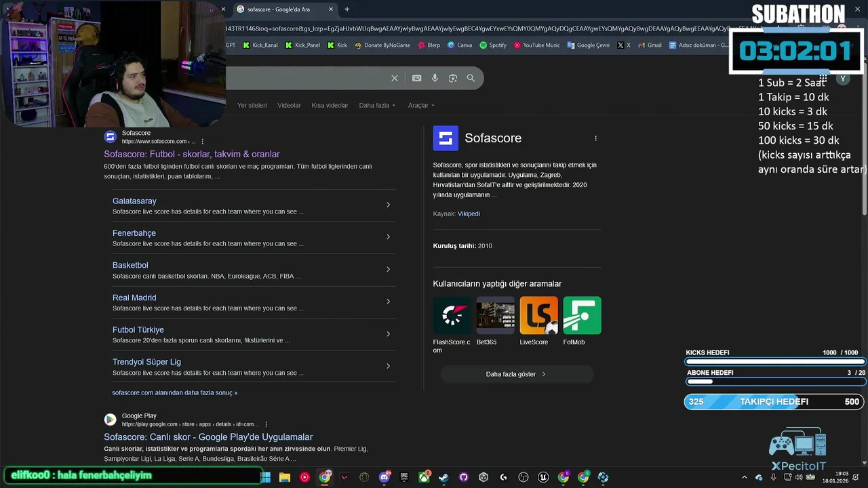This screenshot has width=868, height=488.
Task: Open the Galatasaray sitelink
Action: point(134,201)
